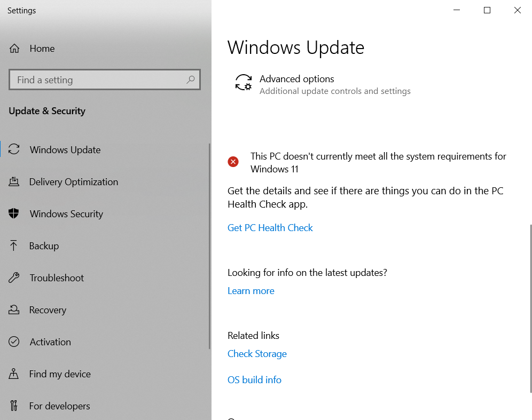Click the Check Storage link
Image resolution: width=532 pixels, height=420 pixels.
(257, 353)
